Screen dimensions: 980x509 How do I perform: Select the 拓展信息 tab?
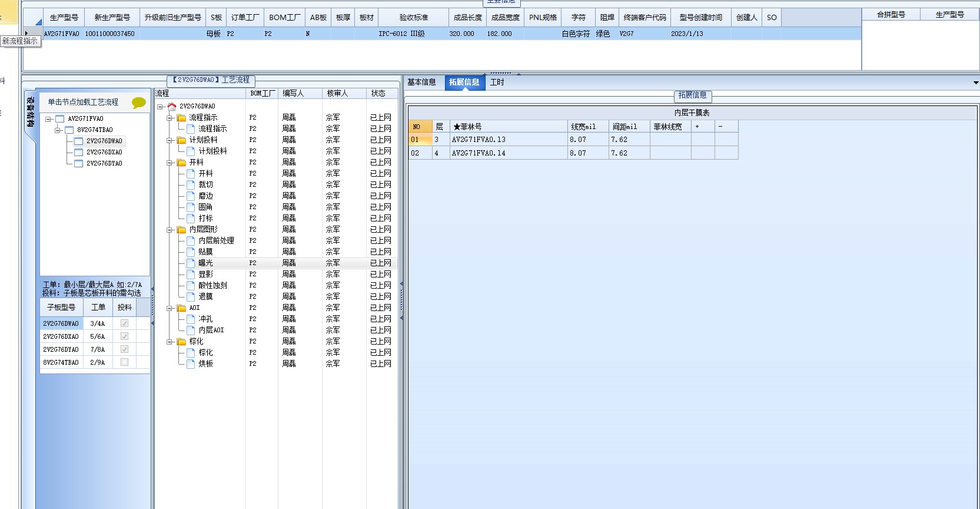pos(464,82)
